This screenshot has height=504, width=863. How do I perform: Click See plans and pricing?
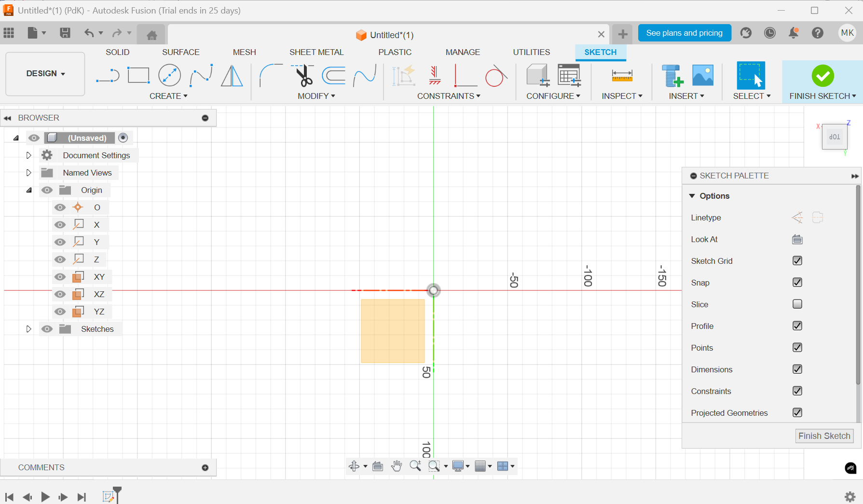pos(685,33)
